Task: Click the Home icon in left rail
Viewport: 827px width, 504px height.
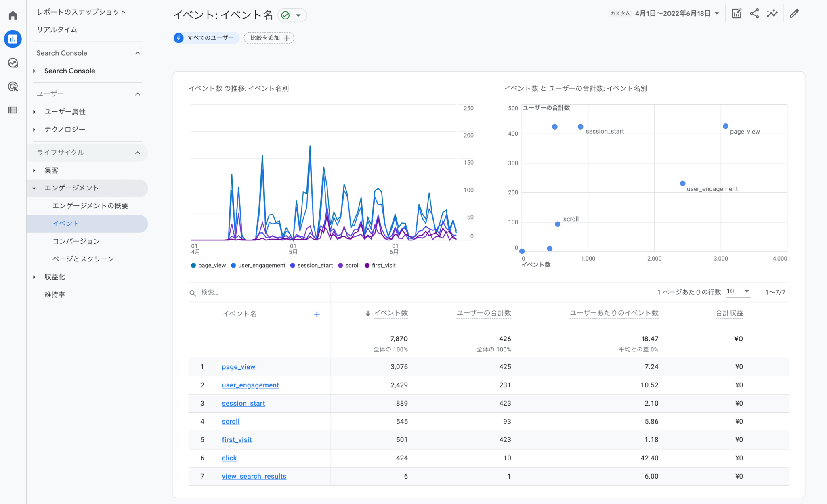Action: [x=13, y=15]
